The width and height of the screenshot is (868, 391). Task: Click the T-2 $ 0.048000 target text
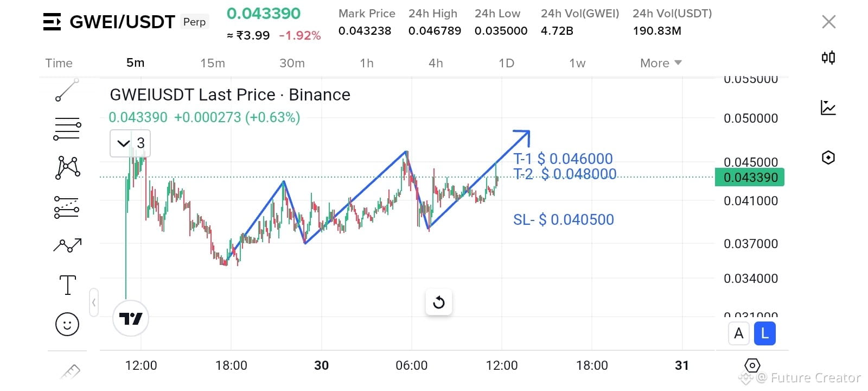565,174
